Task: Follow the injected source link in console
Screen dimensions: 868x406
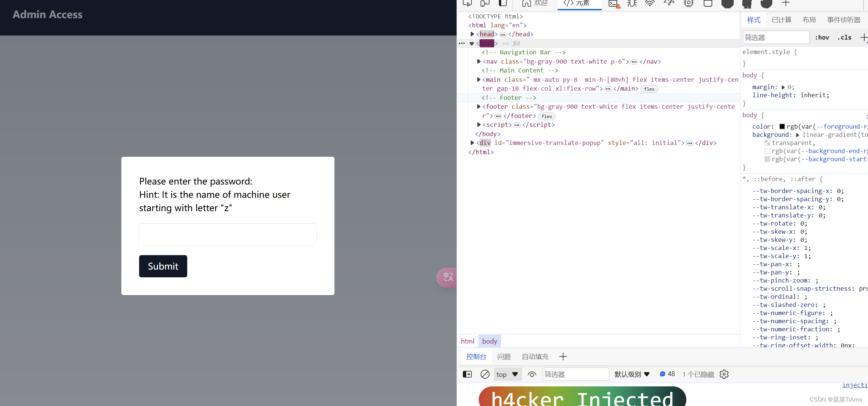Action: [855, 385]
